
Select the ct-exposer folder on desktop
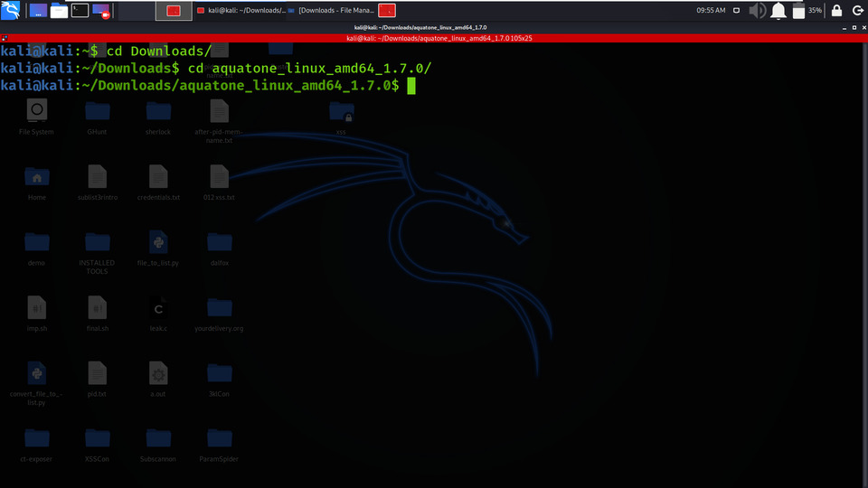coord(36,445)
